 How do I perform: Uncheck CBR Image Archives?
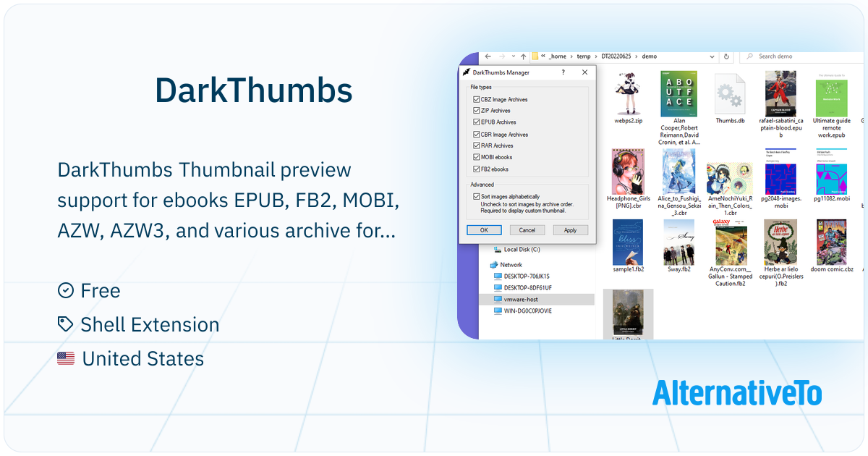476,134
